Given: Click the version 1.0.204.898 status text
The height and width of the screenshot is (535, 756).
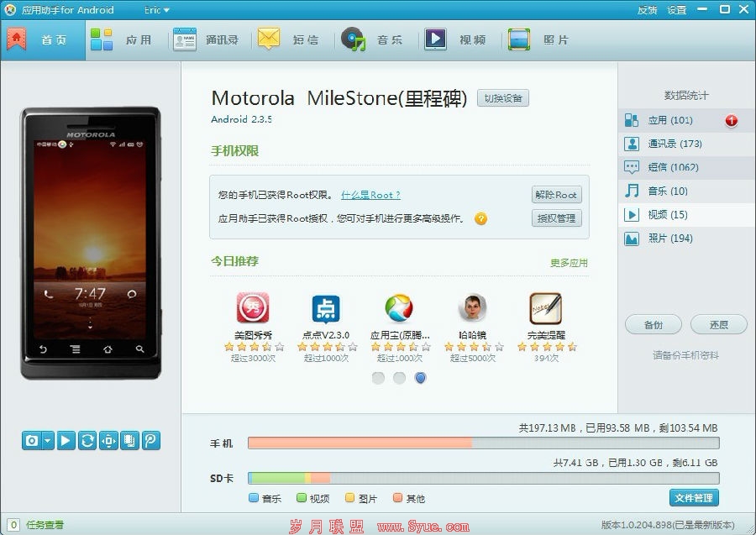Looking at the screenshot, I should [669, 525].
